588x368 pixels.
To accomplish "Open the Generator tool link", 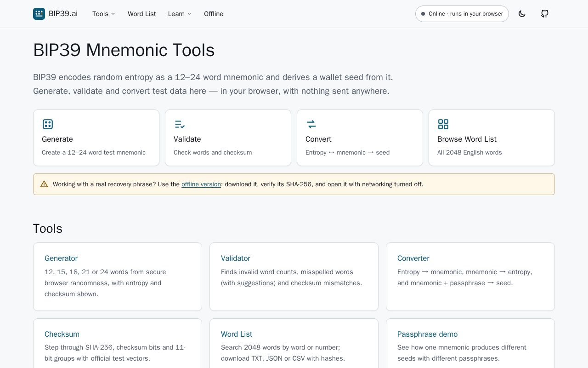I will click(x=61, y=259).
